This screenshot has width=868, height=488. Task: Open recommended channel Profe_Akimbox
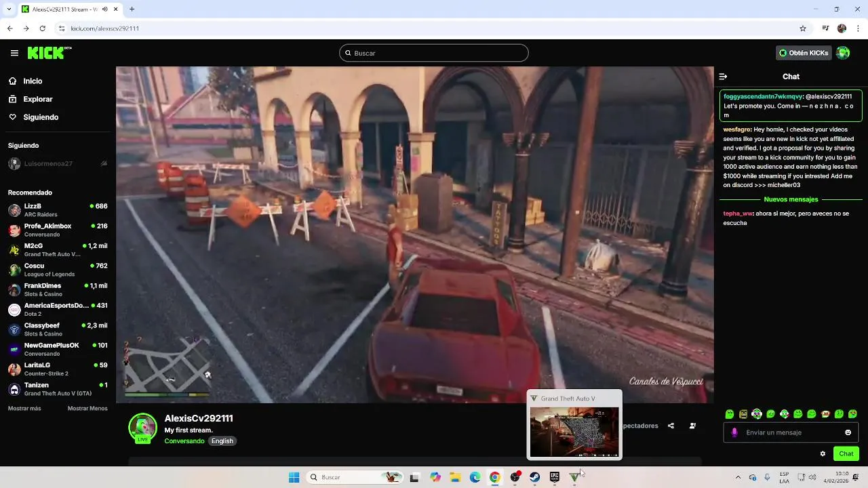[x=58, y=230]
